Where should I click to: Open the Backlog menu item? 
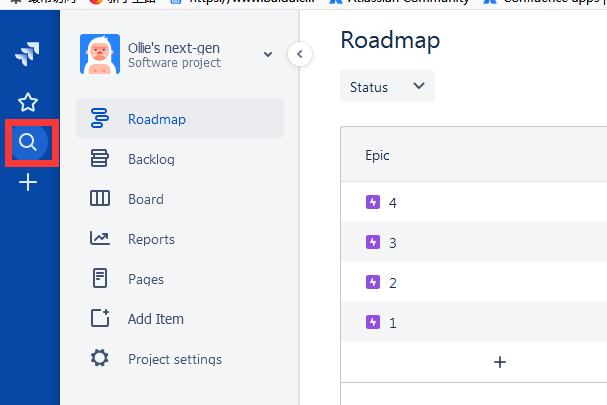pyautogui.click(x=180, y=159)
